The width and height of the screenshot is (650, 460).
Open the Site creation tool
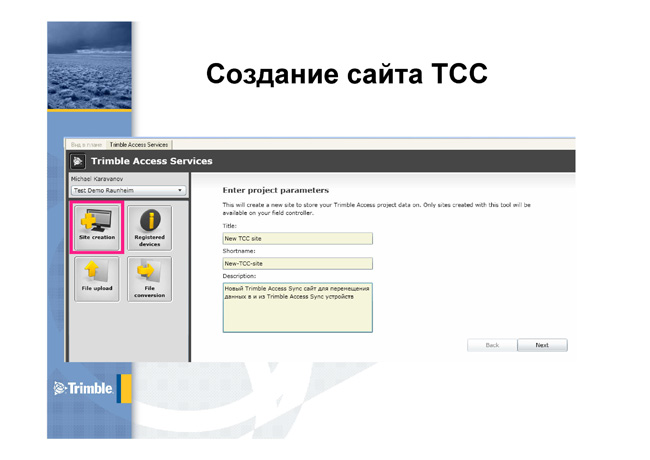97,228
